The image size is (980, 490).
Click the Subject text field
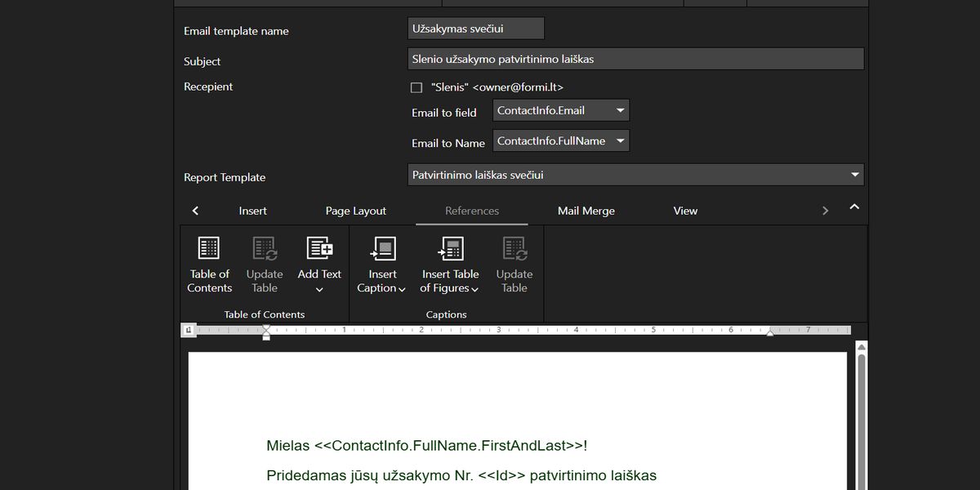[x=635, y=59]
